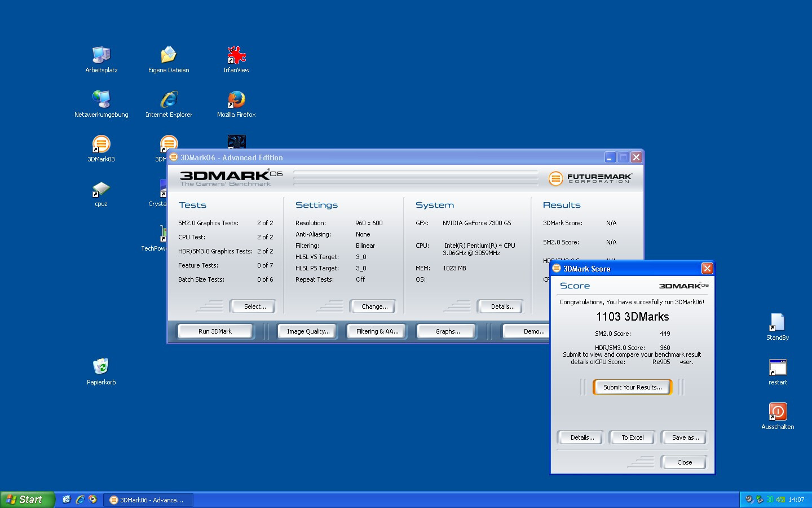812x508 pixels.
Task: Click the Demo... button
Action: (527, 331)
